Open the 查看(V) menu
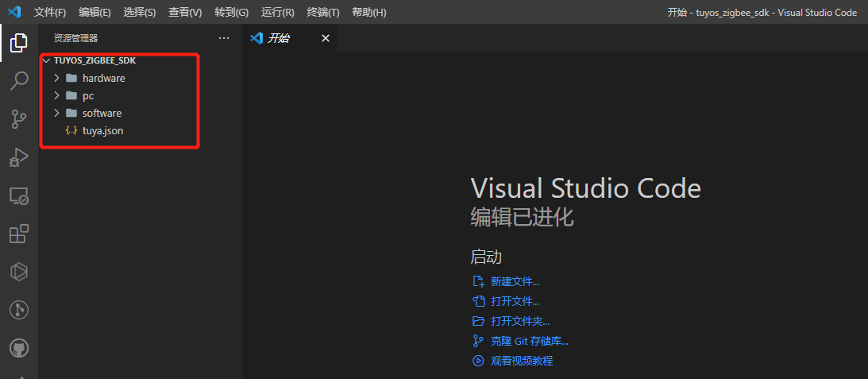This screenshot has width=868, height=379. click(x=185, y=12)
